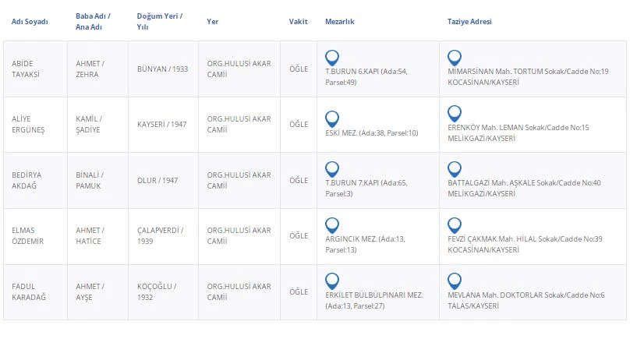Click map pin for T.BURUN 7.KAPI cemetery

pyautogui.click(x=331, y=169)
